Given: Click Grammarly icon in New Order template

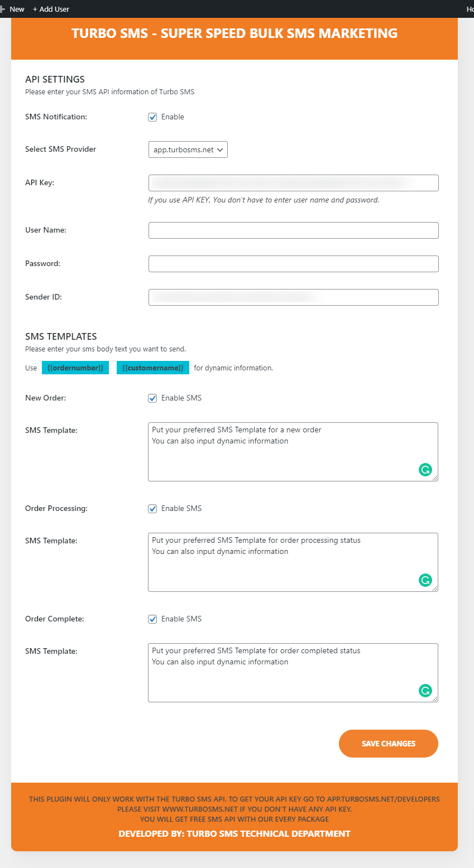Looking at the screenshot, I should pyautogui.click(x=425, y=470).
